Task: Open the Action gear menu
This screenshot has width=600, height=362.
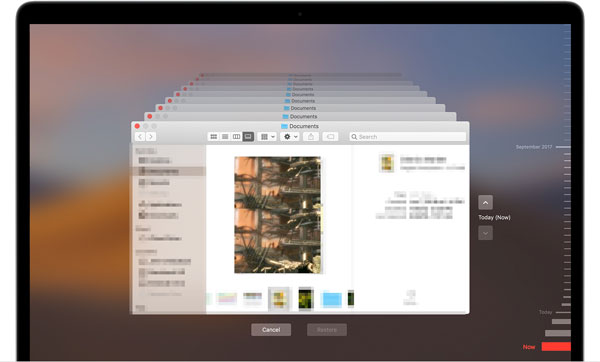Action: (x=290, y=137)
